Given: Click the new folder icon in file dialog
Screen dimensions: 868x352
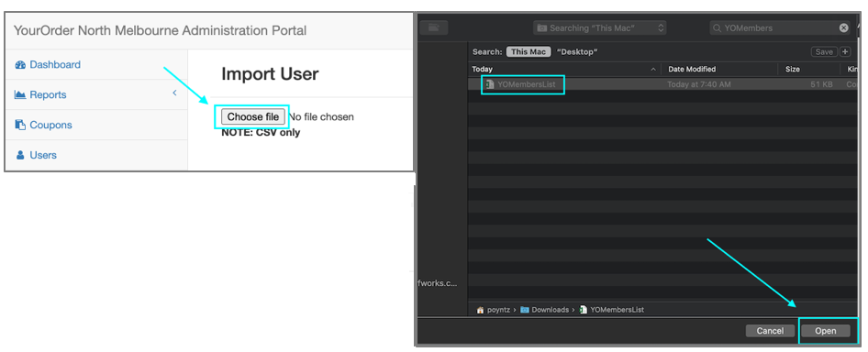Looking at the screenshot, I should click(434, 27).
